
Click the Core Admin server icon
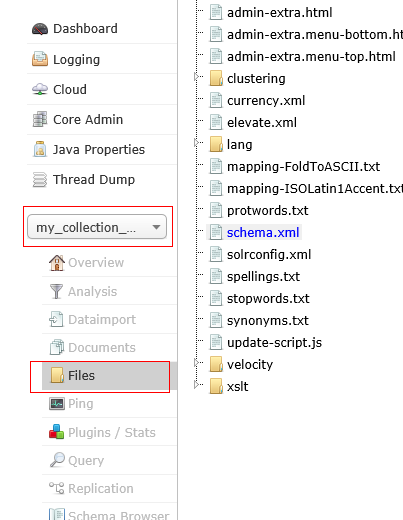point(40,119)
